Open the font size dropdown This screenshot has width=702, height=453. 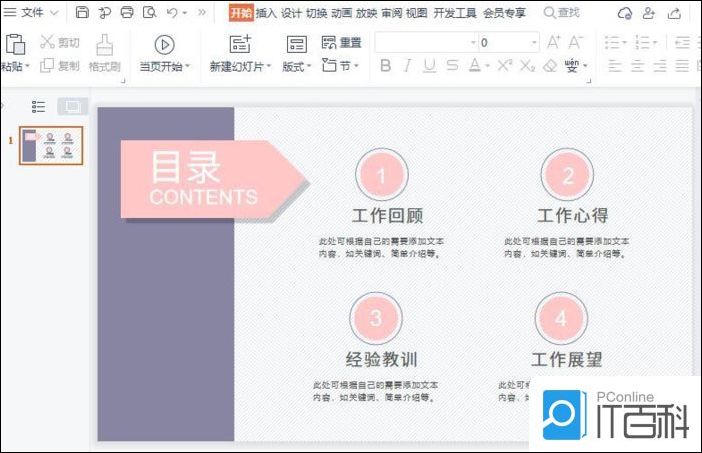click(x=535, y=42)
